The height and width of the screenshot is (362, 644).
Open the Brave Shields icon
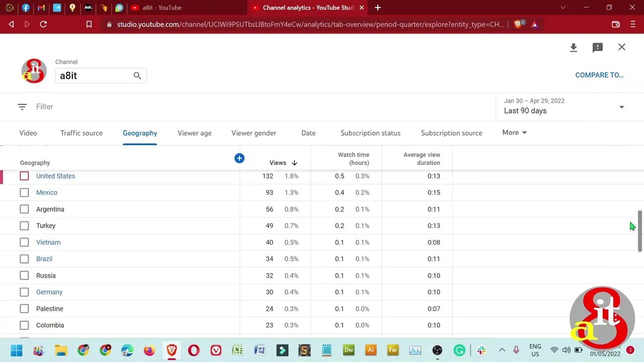point(518,24)
